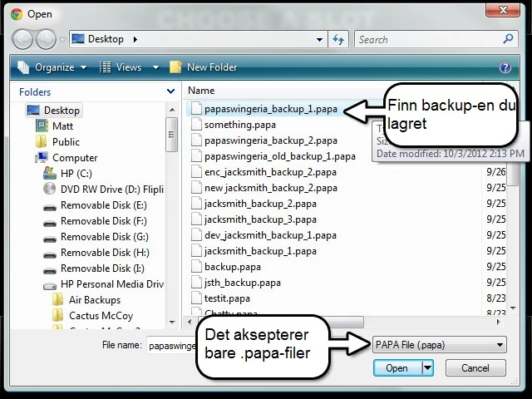Select papaswingeria_backup_1.papa file
The height and width of the screenshot is (399, 532).
pyautogui.click(x=264, y=109)
